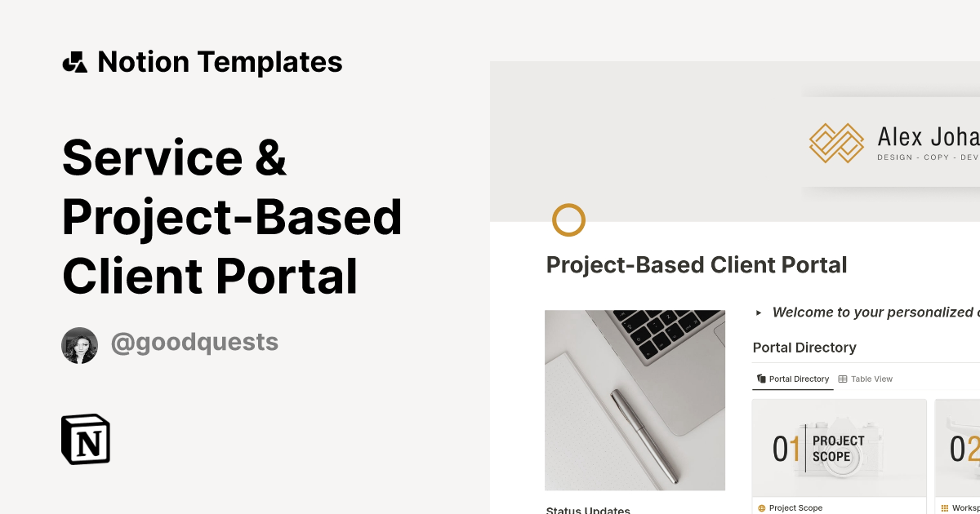Select the gallery icon on Portal Directory tab
The height and width of the screenshot is (514, 980).
760,379
